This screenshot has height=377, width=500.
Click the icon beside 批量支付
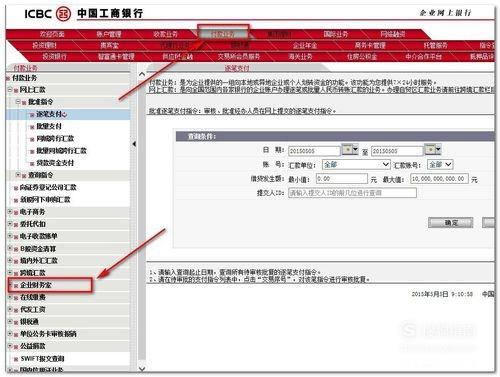(32, 127)
